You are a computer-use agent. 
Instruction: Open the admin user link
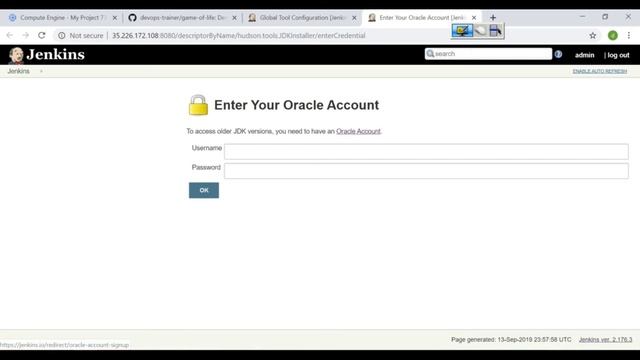pos(584,55)
